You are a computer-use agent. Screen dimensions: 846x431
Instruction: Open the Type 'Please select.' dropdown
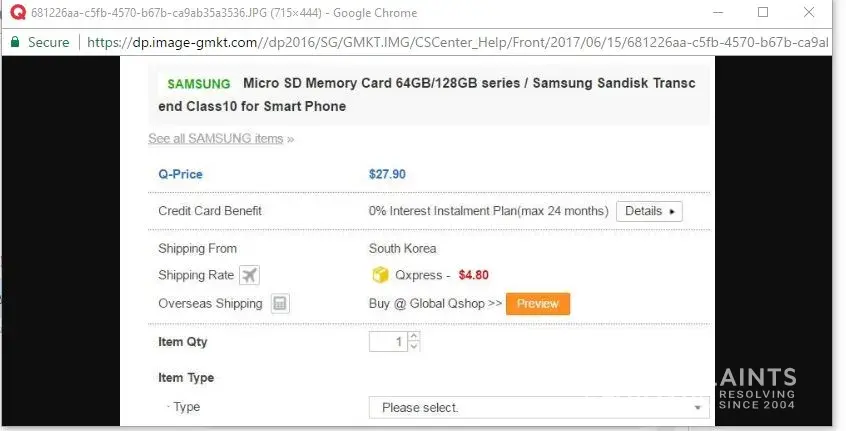coord(538,408)
